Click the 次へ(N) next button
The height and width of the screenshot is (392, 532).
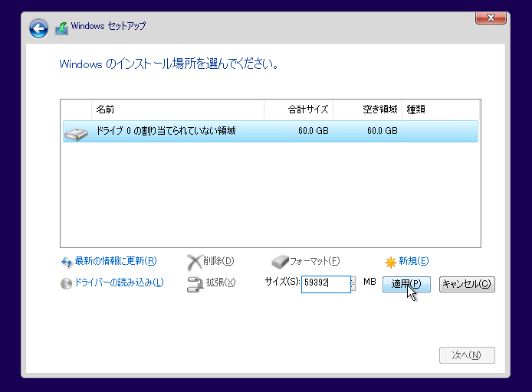[x=467, y=355]
